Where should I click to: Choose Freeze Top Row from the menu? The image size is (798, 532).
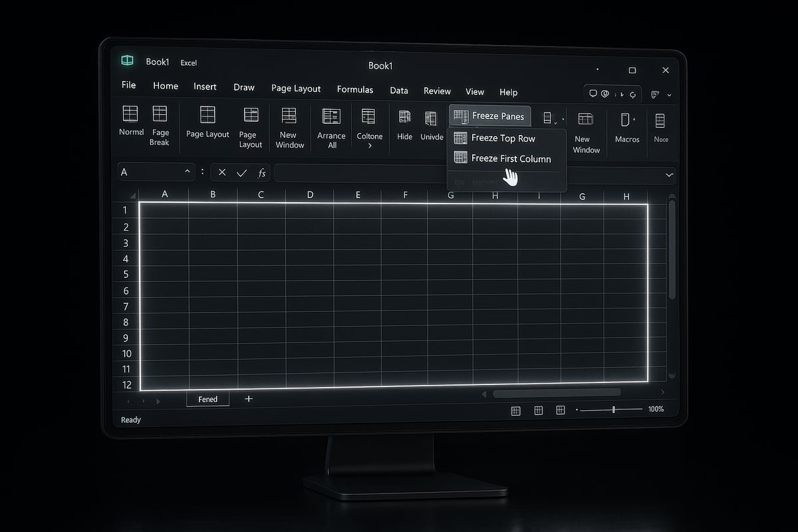click(503, 138)
